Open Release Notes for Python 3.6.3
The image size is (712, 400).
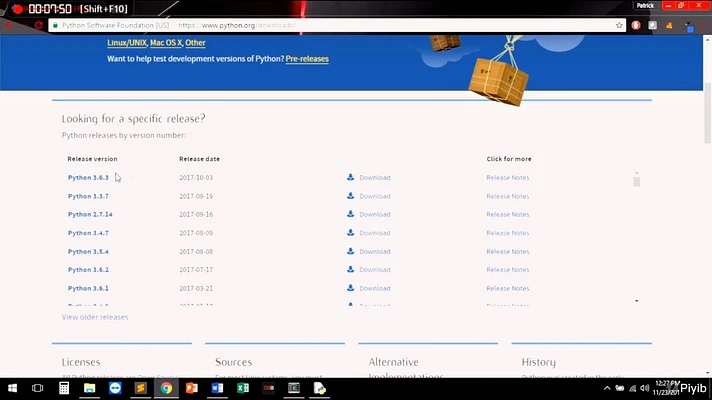pyautogui.click(x=508, y=178)
